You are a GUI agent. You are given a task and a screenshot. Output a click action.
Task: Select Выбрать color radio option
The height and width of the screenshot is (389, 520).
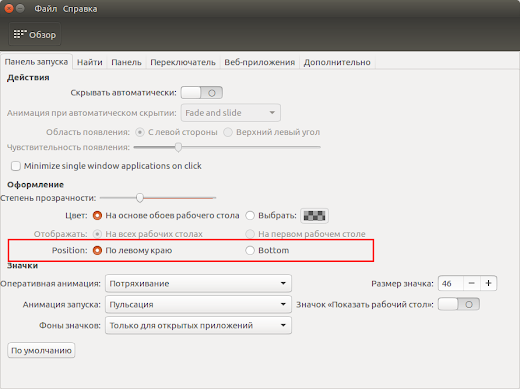pos(250,215)
